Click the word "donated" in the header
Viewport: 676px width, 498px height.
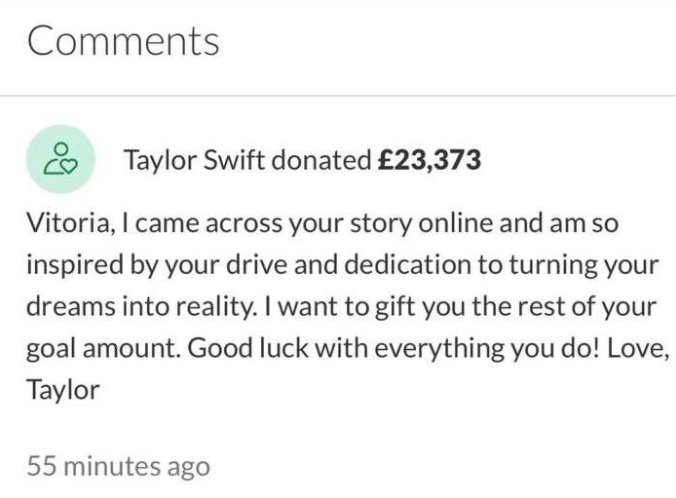321,159
